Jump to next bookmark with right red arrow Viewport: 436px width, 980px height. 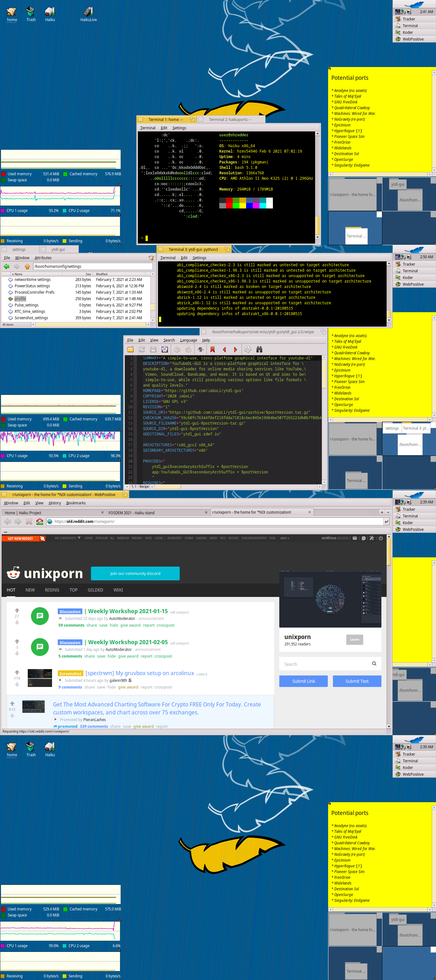click(x=236, y=350)
